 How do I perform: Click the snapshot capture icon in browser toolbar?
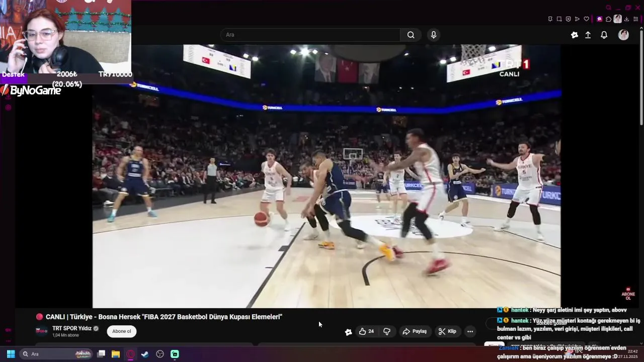(x=559, y=19)
